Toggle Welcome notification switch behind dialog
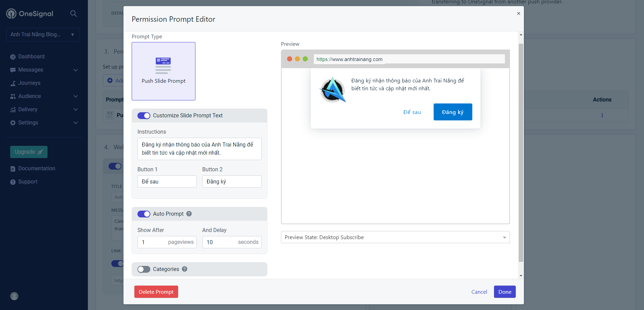 click(115, 166)
